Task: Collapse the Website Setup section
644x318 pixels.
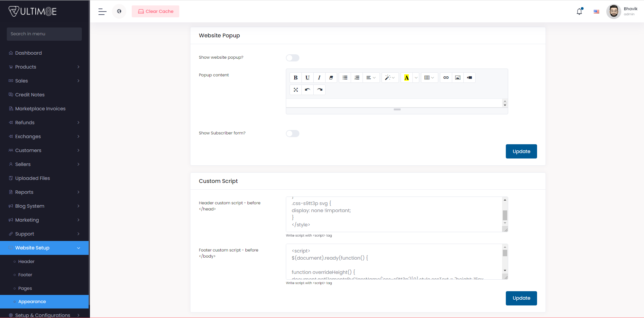Action: coord(44,248)
